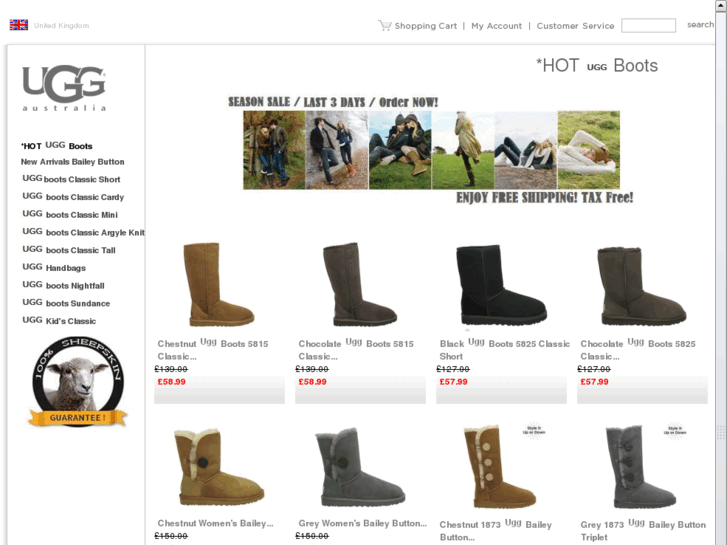Viewport: 727px width, 545px height.
Task: Open UGG boots Sundance category
Action: click(66, 303)
